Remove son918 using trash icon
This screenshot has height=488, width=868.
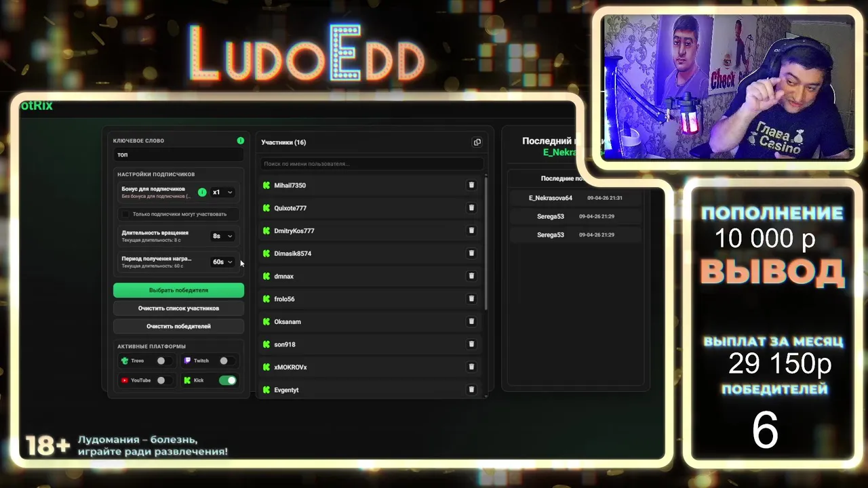(x=471, y=344)
